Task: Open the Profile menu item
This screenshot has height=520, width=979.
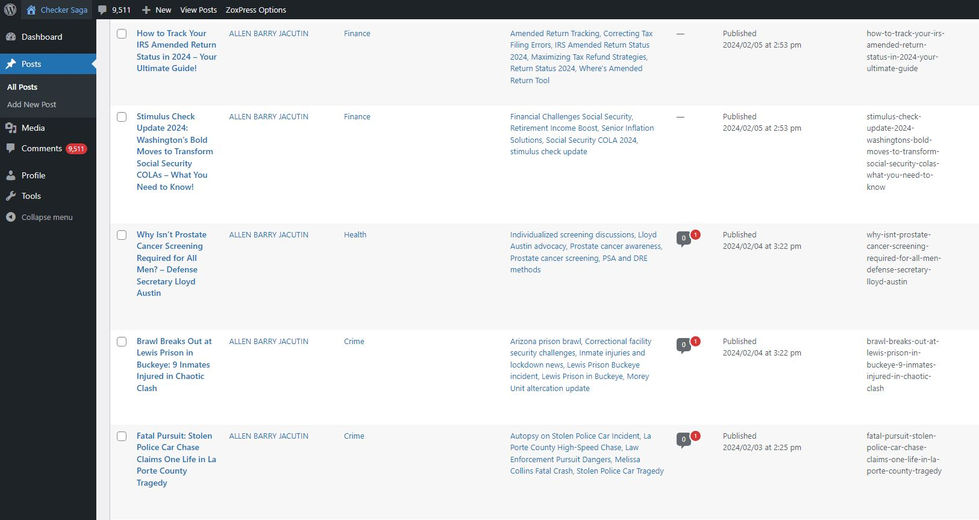Action: (48, 175)
